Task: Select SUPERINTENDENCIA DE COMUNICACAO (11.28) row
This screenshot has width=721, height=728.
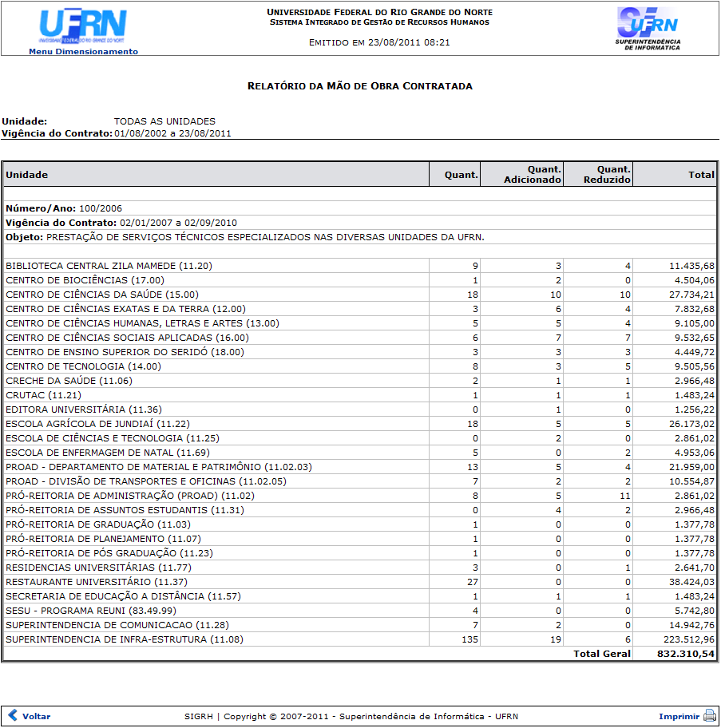Action: coord(360,626)
